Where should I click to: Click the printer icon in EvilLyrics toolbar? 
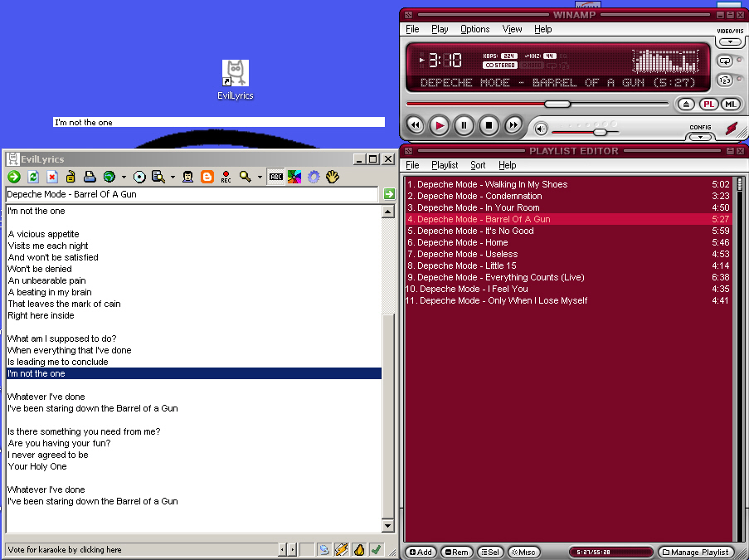[x=90, y=177]
